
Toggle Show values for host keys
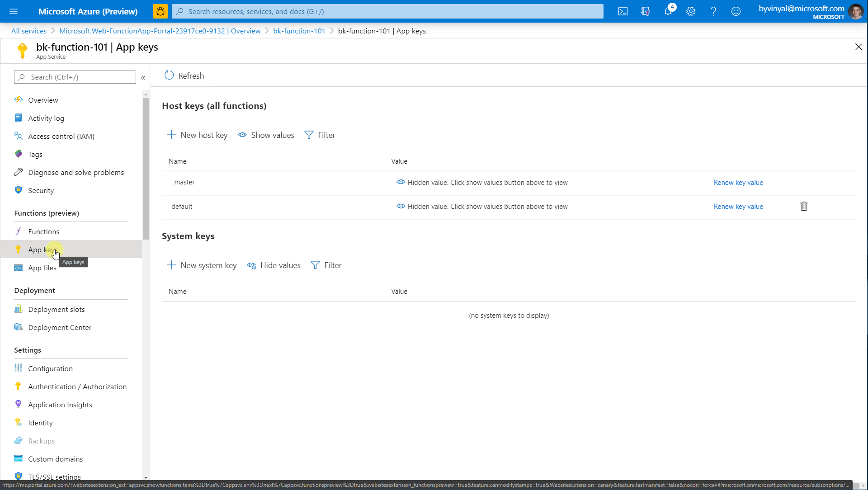pos(266,135)
